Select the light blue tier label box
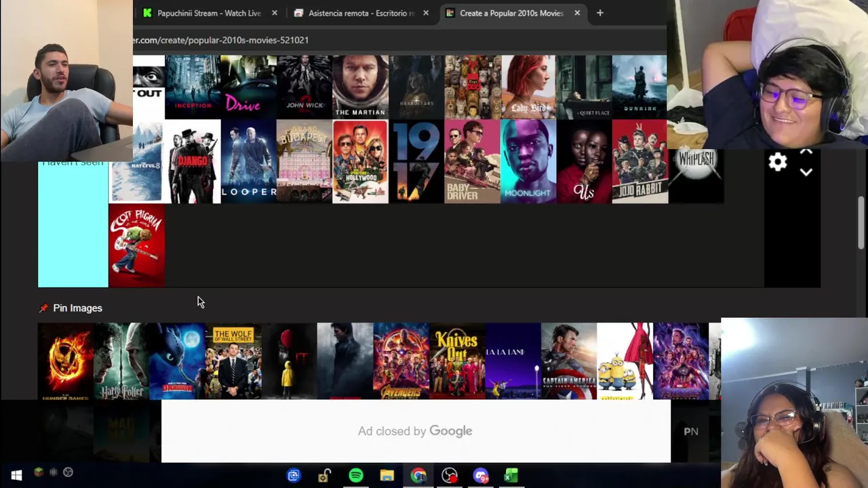Screen dimensions: 868x488 click(x=73, y=224)
